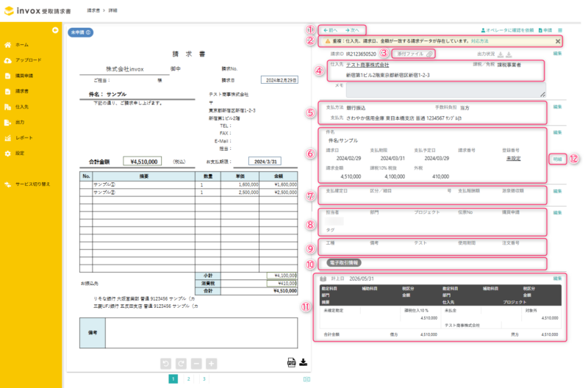
Task: Dismiss the duplicate warning banner
Action: (x=558, y=41)
